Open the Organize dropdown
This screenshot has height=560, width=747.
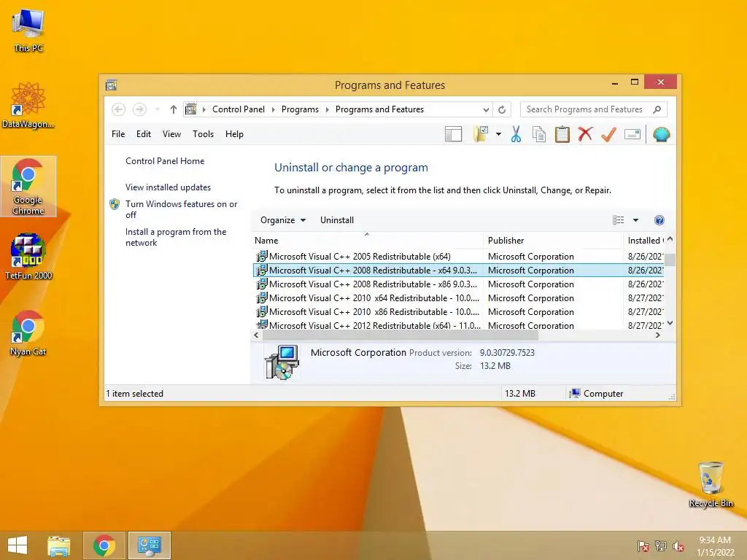(282, 220)
